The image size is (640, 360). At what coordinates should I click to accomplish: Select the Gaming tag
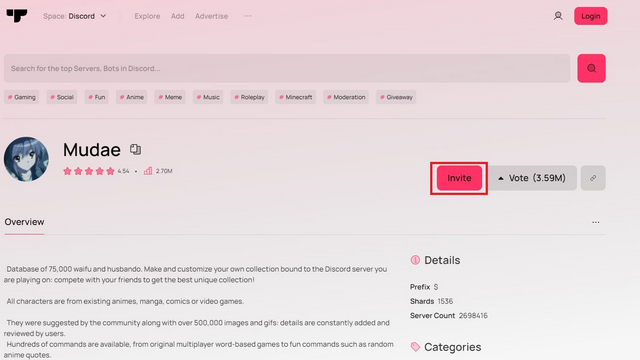click(22, 97)
